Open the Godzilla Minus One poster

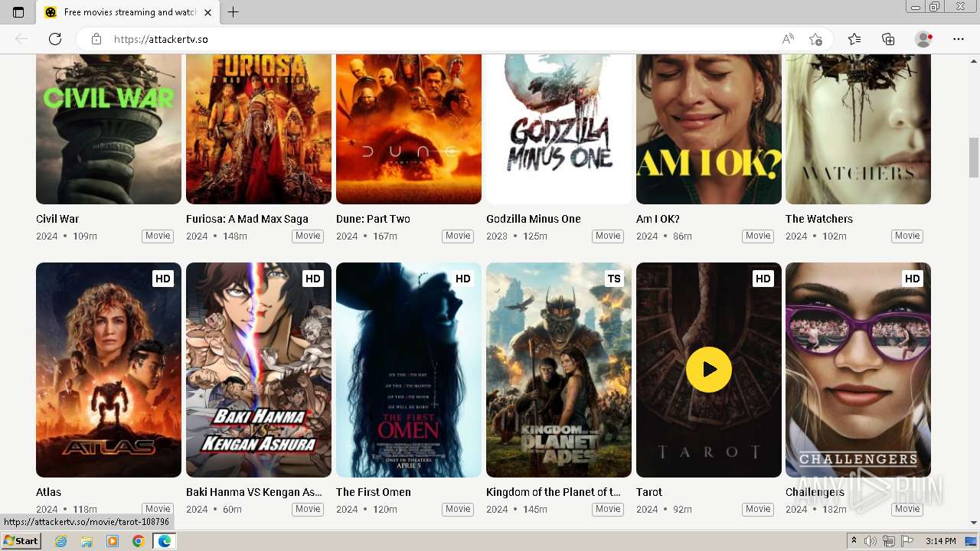pos(559,129)
